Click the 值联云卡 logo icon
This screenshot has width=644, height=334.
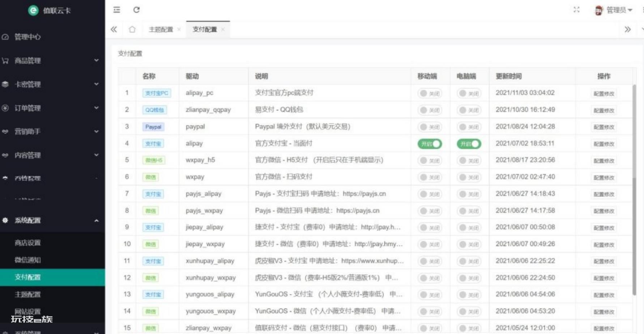pos(33,10)
